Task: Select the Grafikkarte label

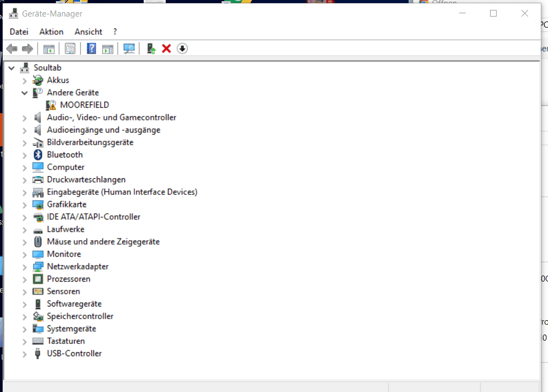Action: 67,204
